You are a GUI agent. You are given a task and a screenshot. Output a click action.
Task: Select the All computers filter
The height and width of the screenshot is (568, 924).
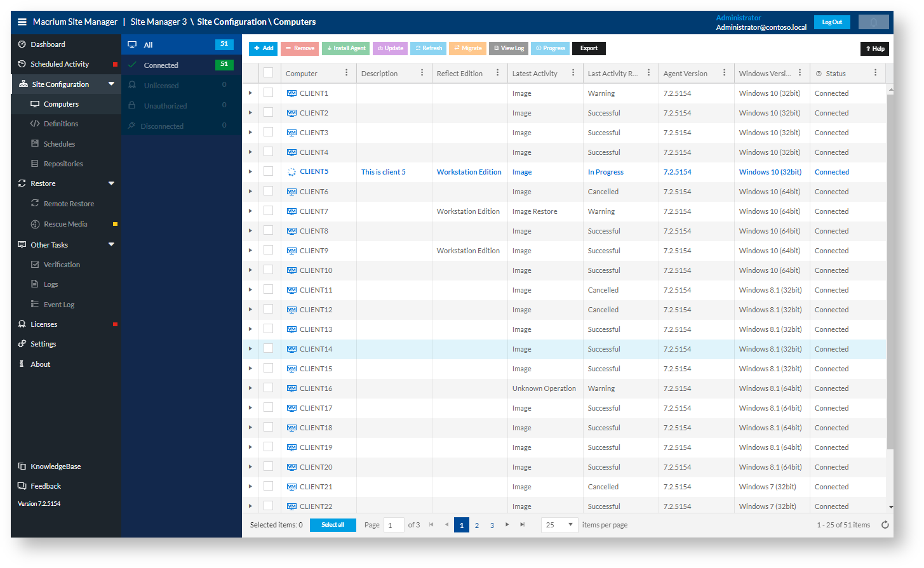click(181, 45)
